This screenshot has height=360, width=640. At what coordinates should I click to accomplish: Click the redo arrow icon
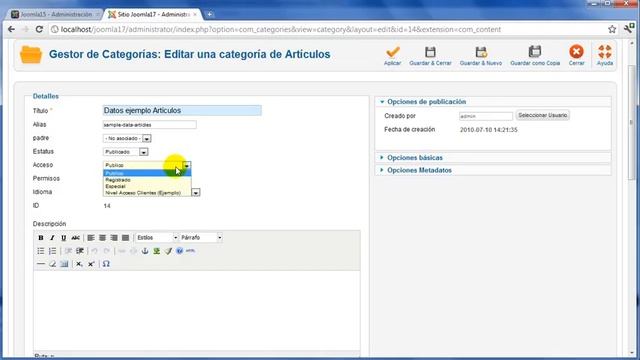tap(107, 251)
